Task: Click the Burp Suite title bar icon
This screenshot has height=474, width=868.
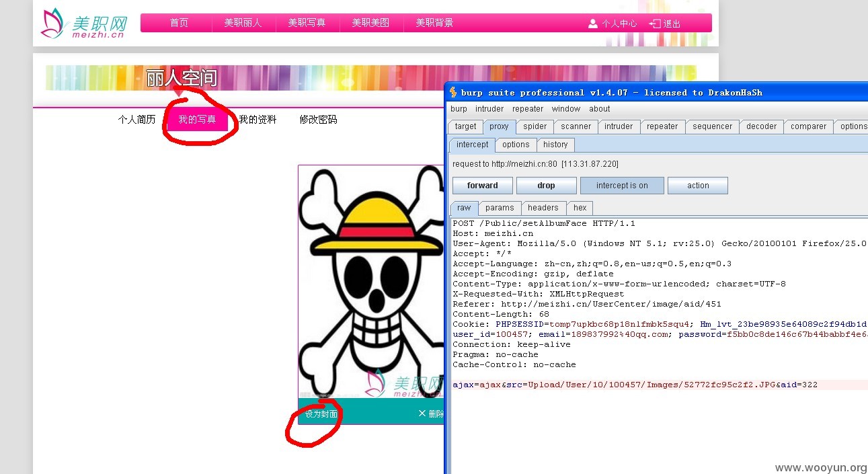Action: [454, 93]
